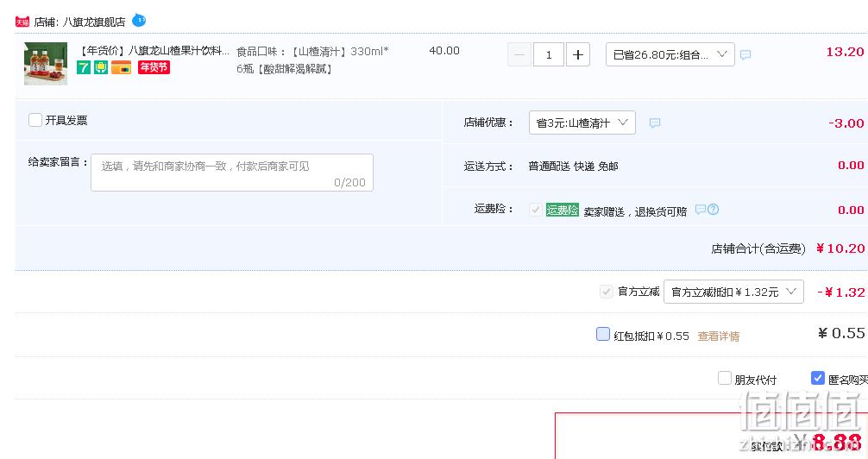
Task: Check the 红包抵扣￥0.55 checkbox
Action: coord(603,334)
